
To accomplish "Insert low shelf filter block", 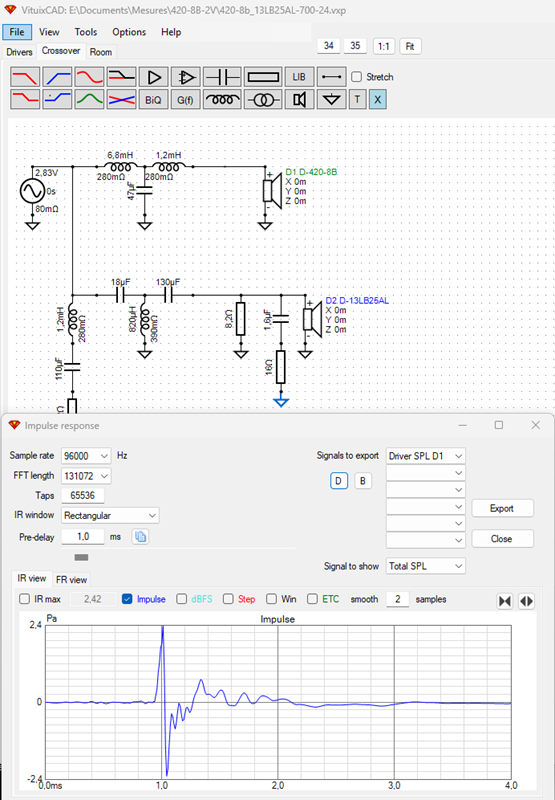I will (25, 99).
